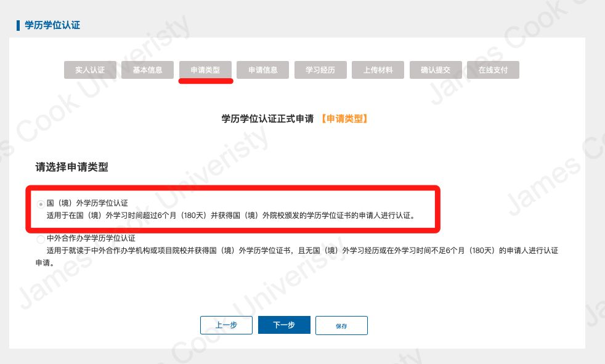Select the 中外合作办学学历学位认证 radio button

click(x=41, y=239)
